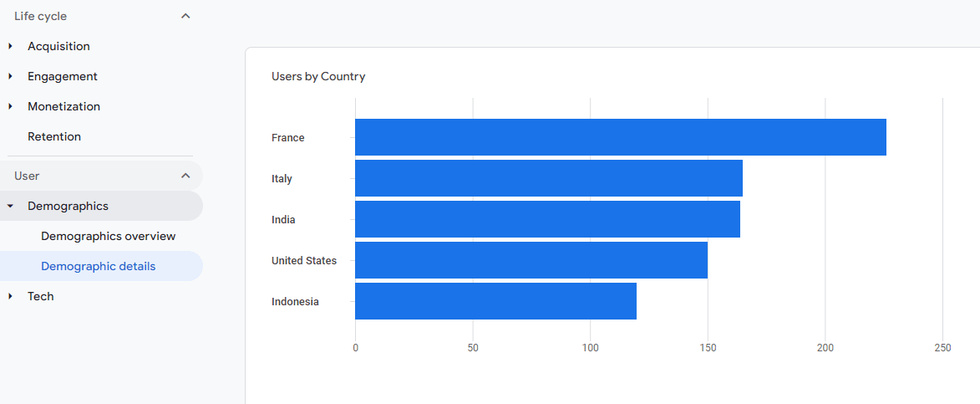This screenshot has width=980, height=404.
Task: Expand the Monetization arrow
Action: tap(10, 106)
